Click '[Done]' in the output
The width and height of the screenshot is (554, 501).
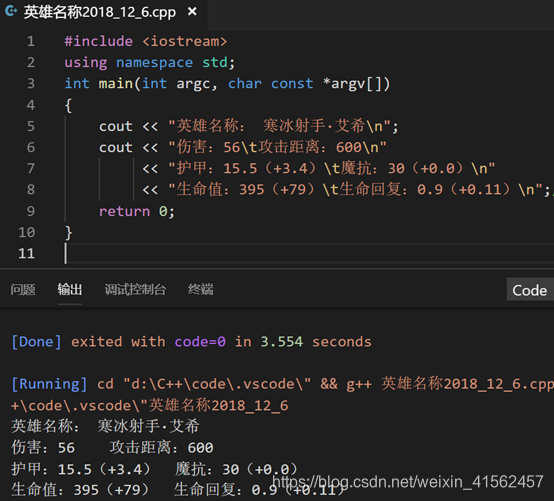coord(36,342)
